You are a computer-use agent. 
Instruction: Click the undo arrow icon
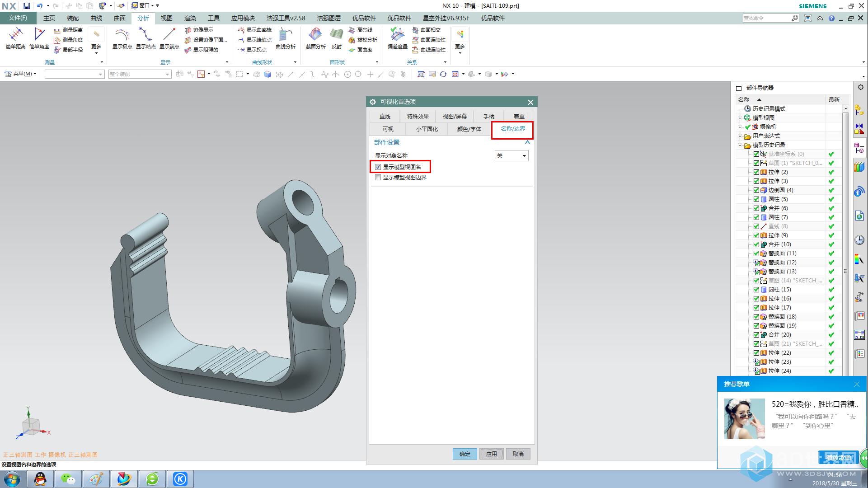click(40, 6)
